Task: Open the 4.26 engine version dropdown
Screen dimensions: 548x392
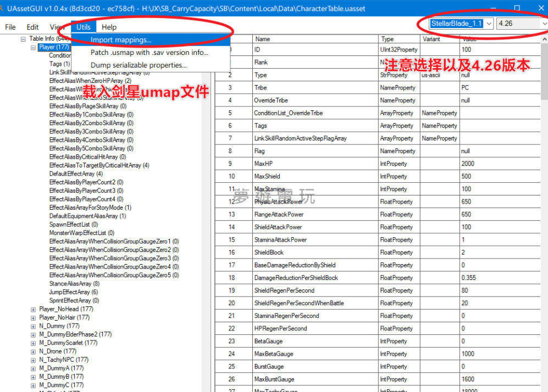Action: coord(522,24)
